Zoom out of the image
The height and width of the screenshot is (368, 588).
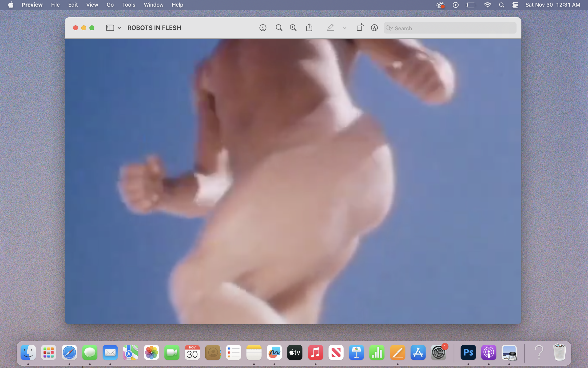279,28
